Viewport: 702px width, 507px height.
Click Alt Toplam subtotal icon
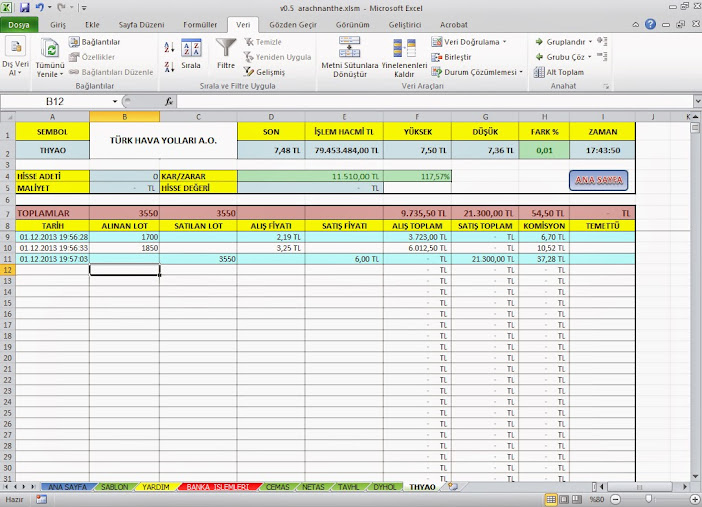click(x=539, y=72)
